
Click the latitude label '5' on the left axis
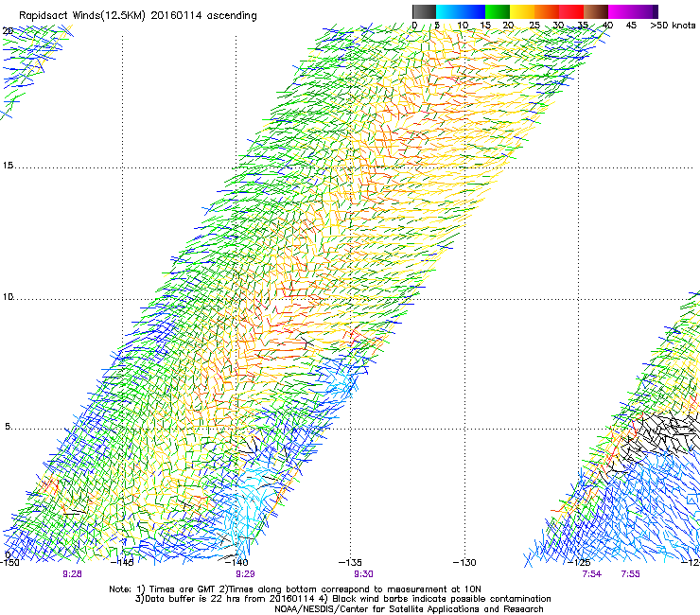8,427
